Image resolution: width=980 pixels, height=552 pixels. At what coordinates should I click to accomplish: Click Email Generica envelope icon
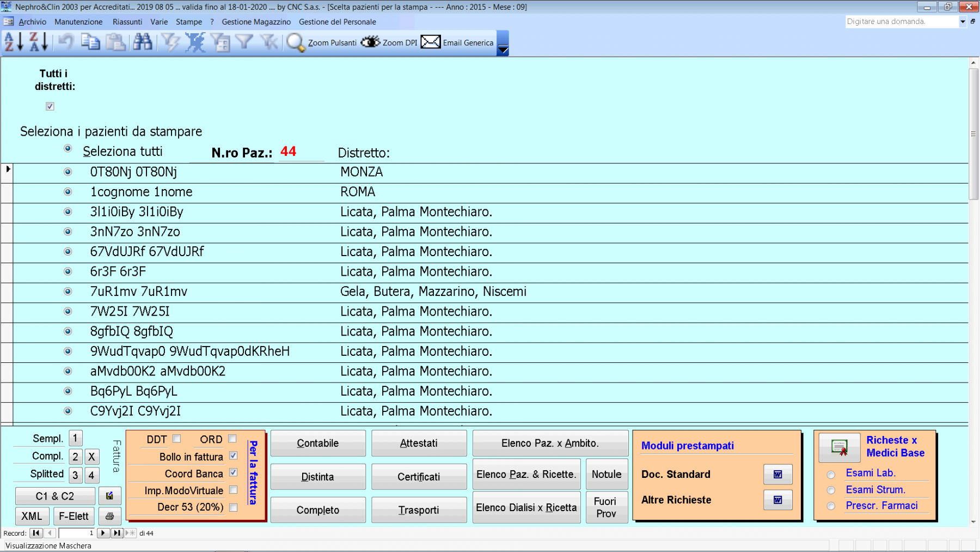click(431, 43)
